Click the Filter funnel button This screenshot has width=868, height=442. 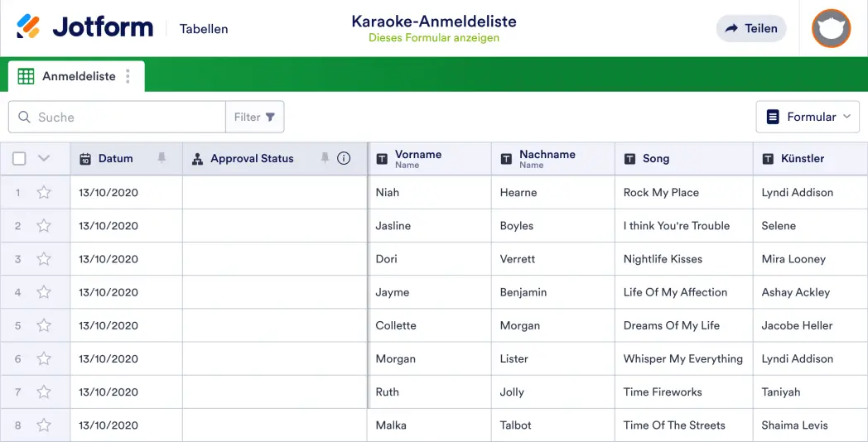point(254,117)
